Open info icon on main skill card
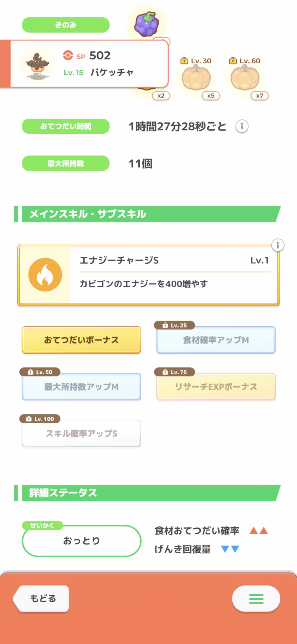 [278, 245]
